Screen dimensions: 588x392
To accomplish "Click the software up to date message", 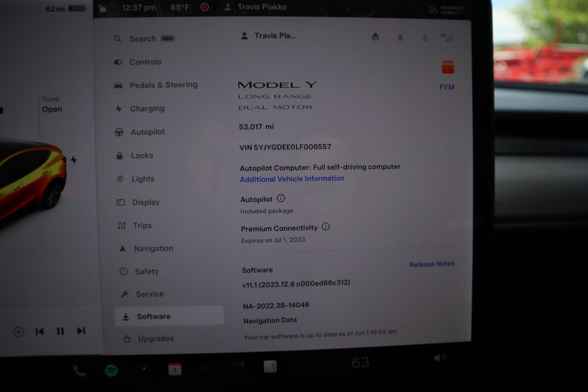I will (320, 334).
